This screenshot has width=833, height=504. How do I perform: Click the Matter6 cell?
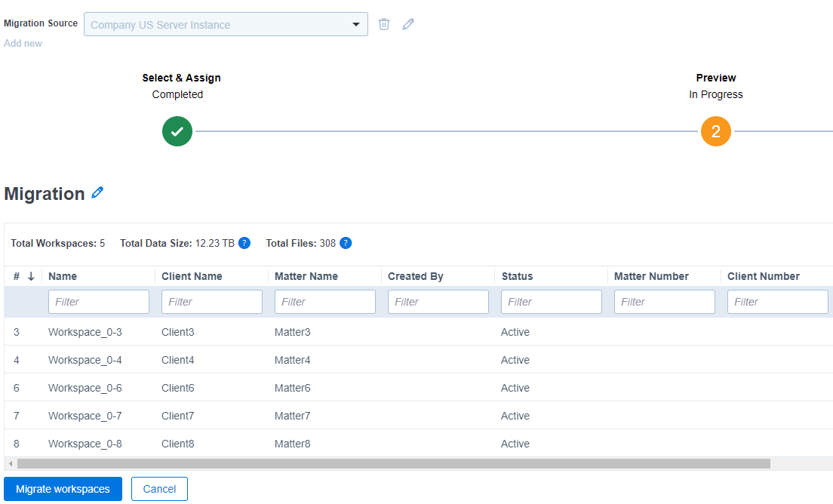(x=292, y=388)
